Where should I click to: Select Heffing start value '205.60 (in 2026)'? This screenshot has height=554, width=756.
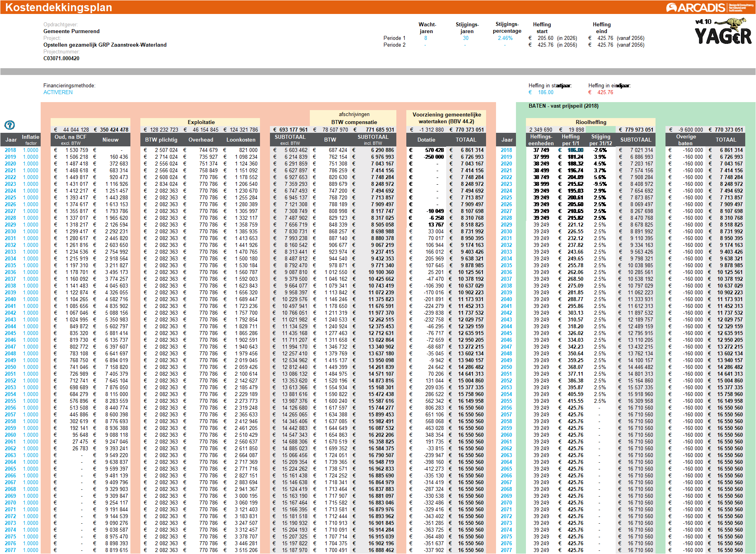557,38
